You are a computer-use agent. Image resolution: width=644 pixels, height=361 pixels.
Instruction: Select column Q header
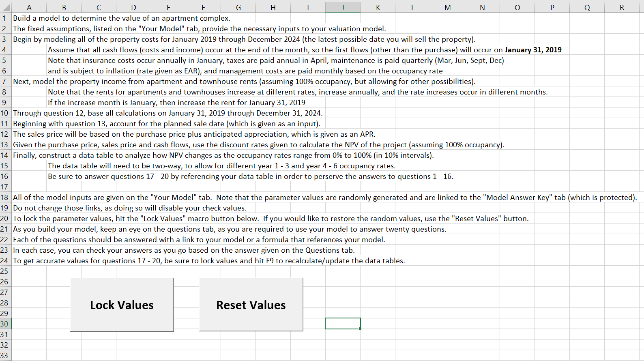point(587,7)
